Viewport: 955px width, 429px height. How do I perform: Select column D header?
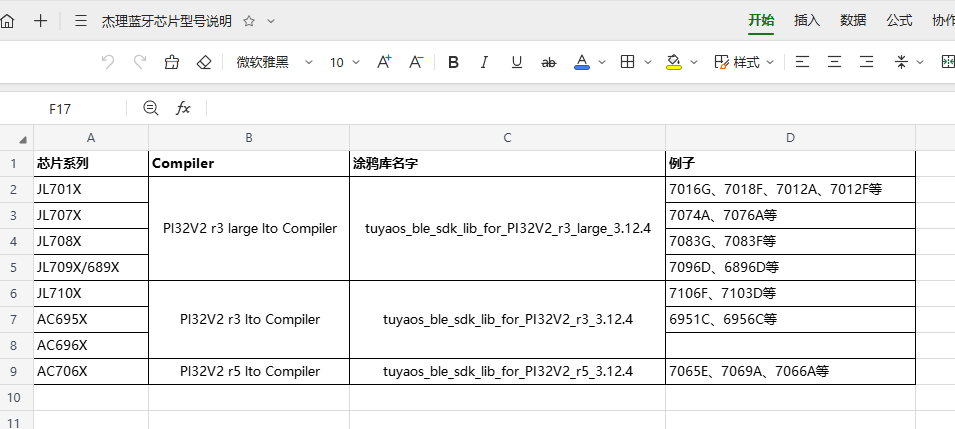pos(790,138)
